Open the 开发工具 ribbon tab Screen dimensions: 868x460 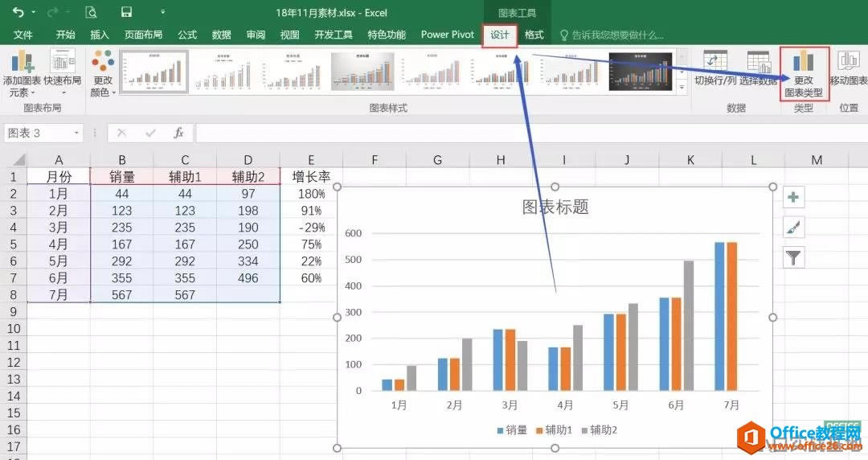334,35
